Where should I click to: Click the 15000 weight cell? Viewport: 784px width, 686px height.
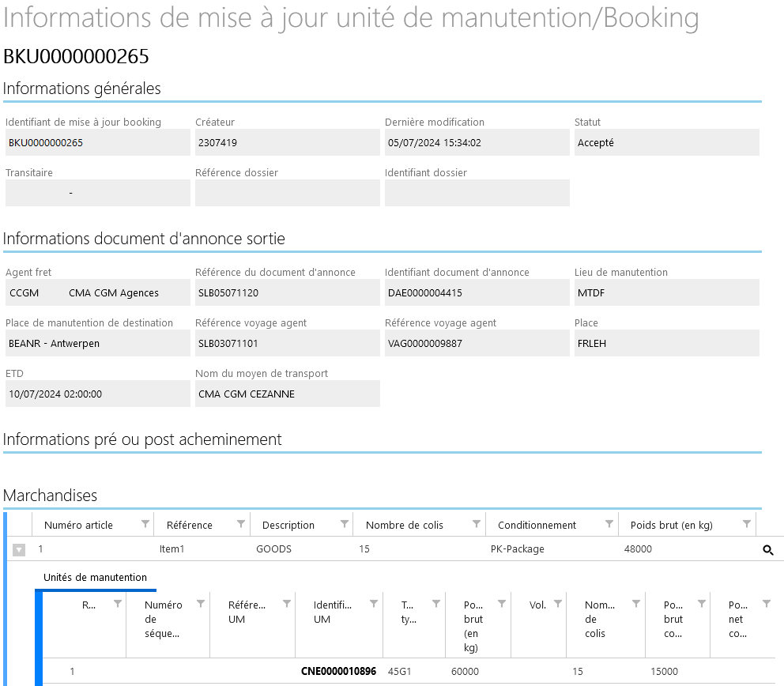(664, 671)
